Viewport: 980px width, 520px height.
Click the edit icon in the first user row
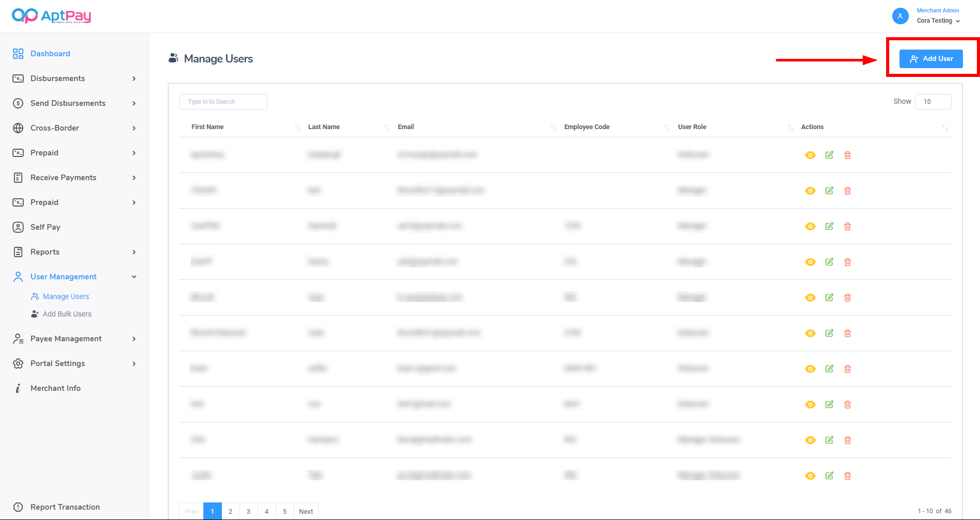pos(829,155)
